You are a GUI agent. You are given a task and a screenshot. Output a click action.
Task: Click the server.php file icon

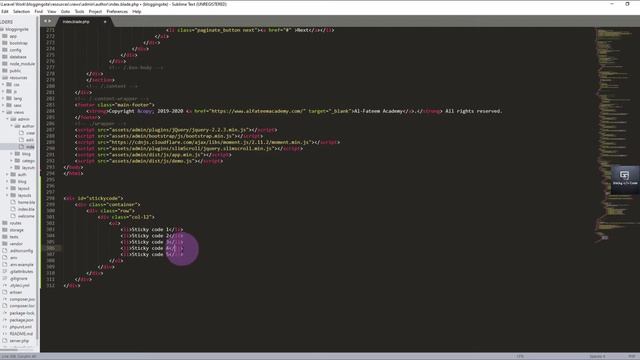(5, 341)
